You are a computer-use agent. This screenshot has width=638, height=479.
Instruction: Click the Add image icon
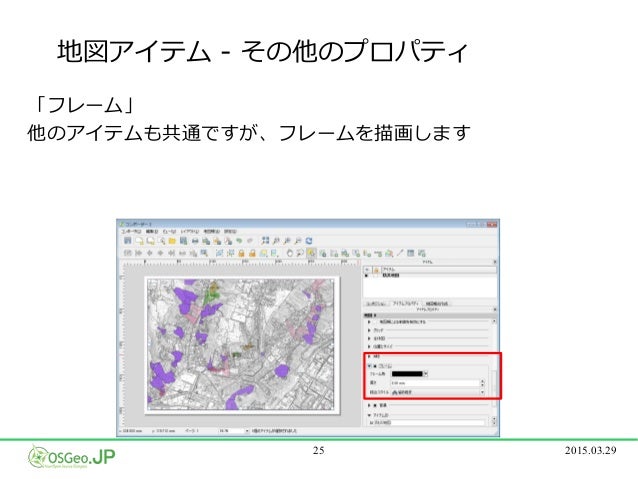(345, 253)
